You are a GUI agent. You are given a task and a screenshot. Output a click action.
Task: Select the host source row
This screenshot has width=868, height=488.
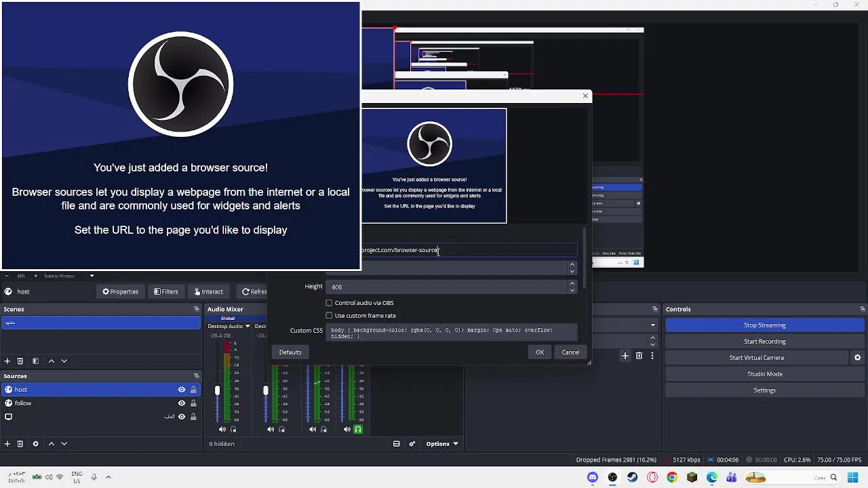100,390
